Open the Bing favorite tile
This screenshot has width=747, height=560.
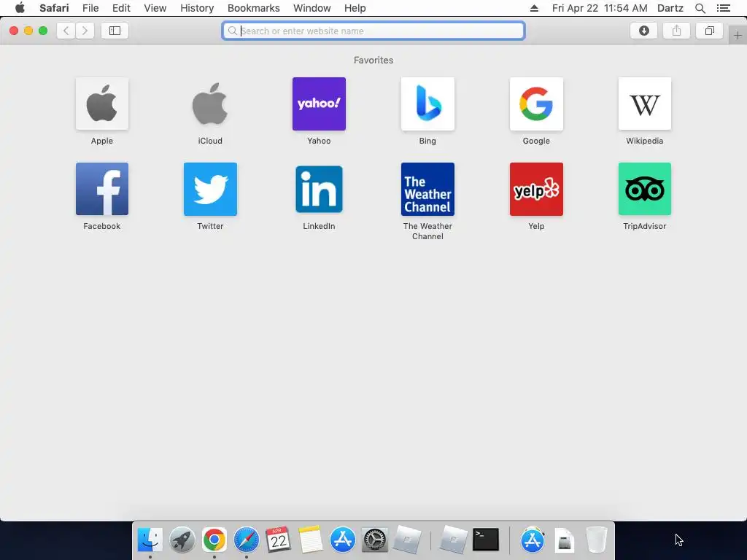coord(427,104)
